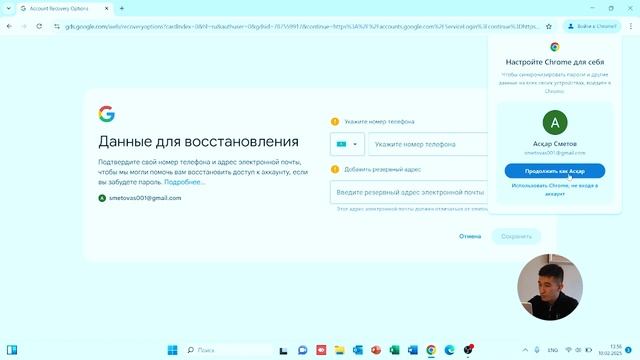The image size is (640, 360).
Task: Open the clock and date panel
Action: (610, 350)
